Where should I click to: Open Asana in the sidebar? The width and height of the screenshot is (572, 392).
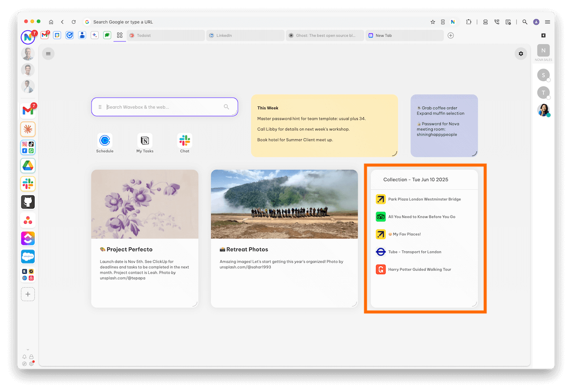28,220
